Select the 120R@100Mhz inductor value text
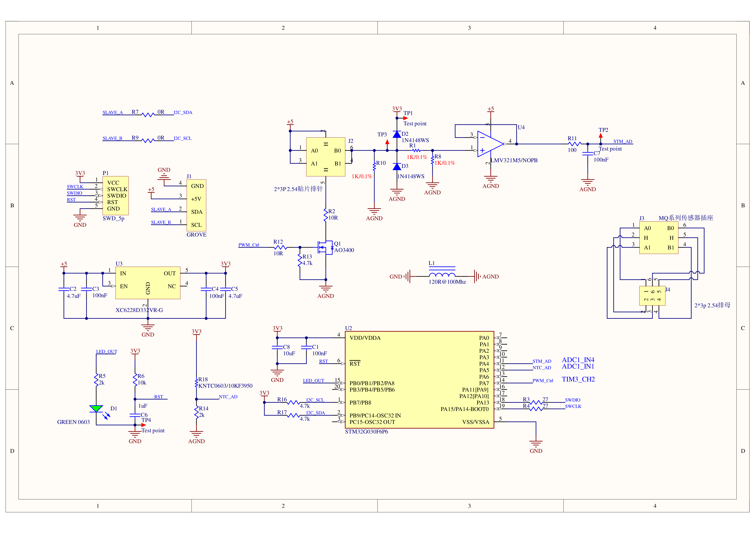 [447, 282]
